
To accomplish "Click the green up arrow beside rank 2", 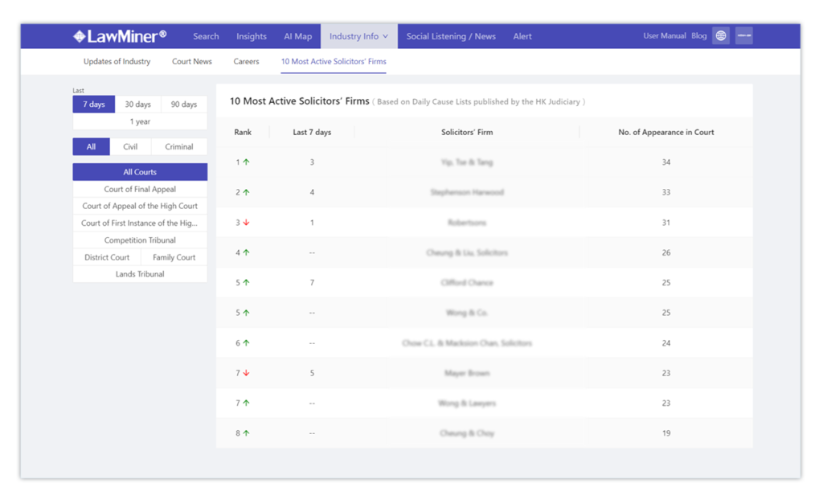I will pos(246,192).
